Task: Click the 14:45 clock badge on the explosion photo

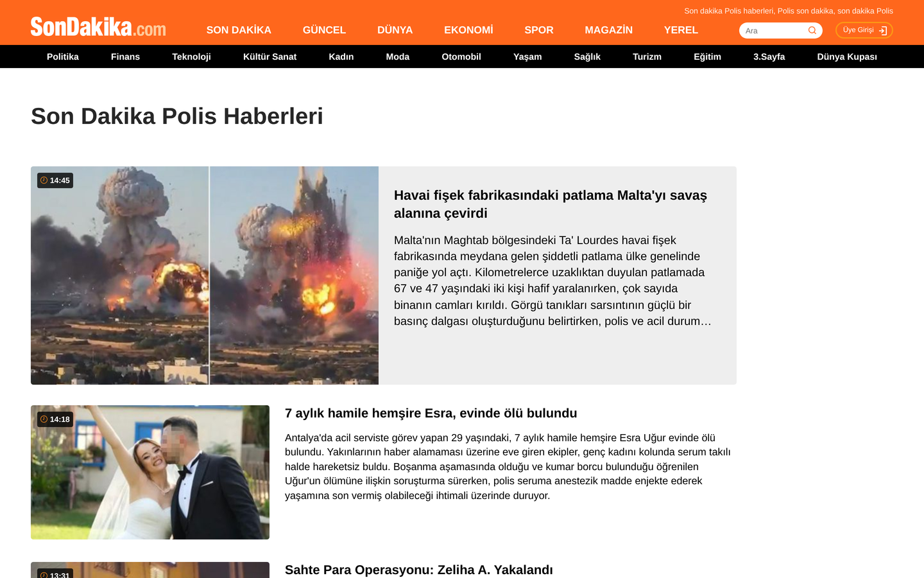Action: (55, 180)
